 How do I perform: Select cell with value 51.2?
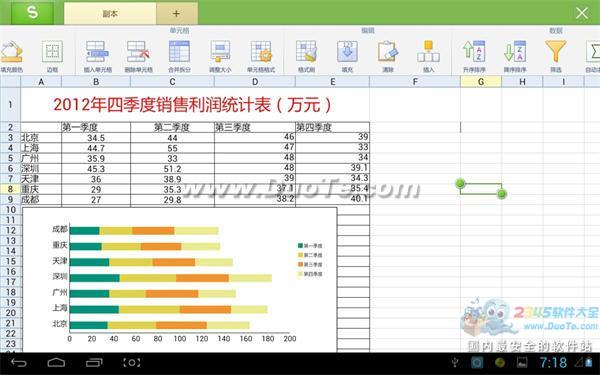(172, 168)
